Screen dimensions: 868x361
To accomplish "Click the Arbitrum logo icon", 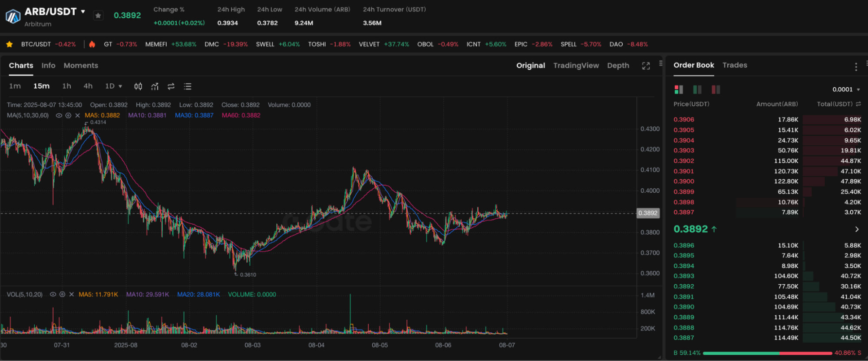I will point(13,16).
